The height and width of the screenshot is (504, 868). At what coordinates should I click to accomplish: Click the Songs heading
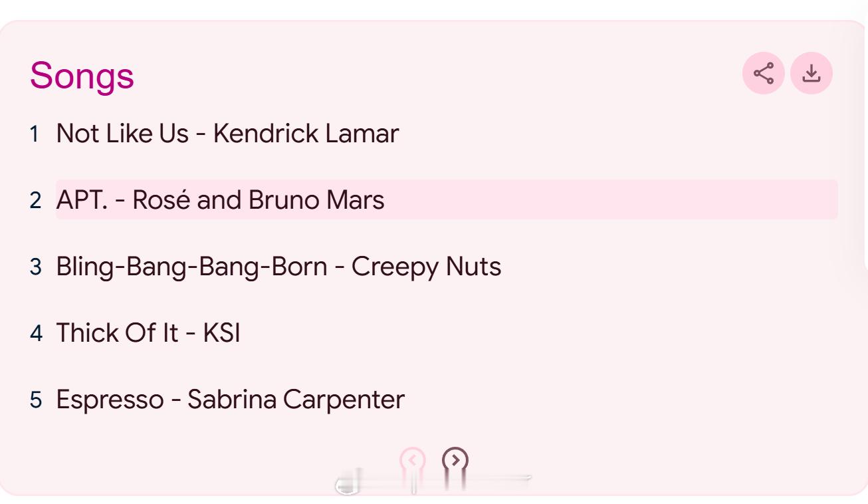point(82,75)
